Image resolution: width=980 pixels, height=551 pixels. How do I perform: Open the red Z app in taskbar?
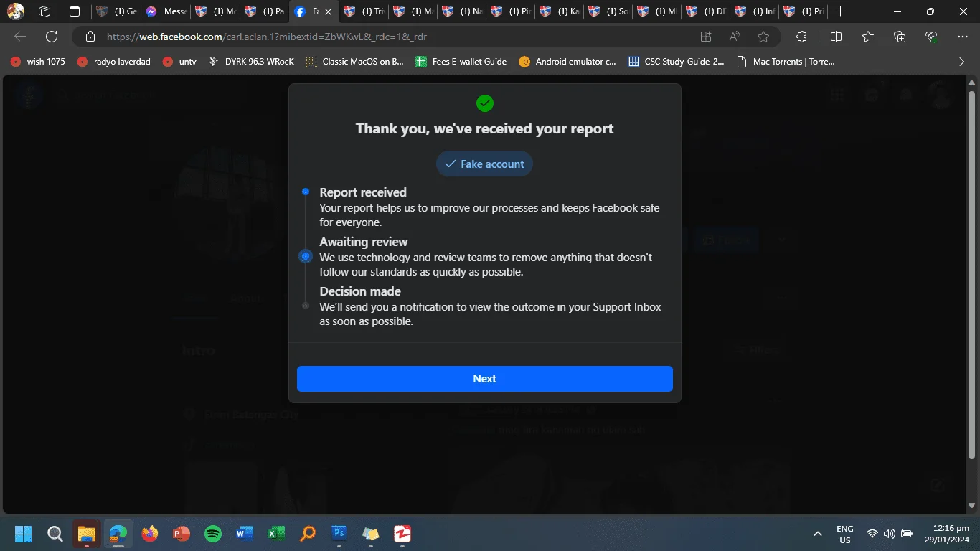(402, 534)
